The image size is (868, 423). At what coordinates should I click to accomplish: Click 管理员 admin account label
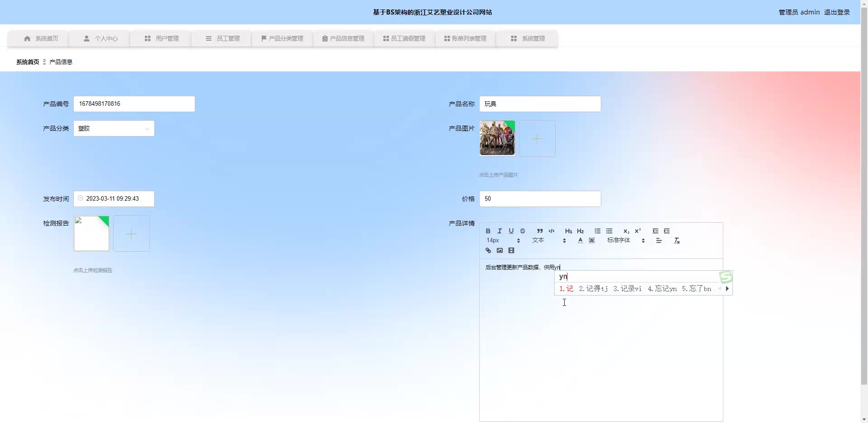(x=799, y=12)
